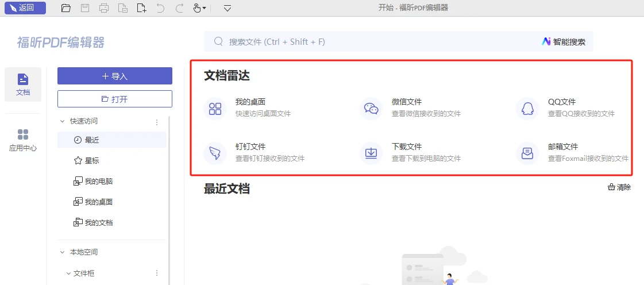
Task: Click the save-as page icon in toolbar
Action: [x=123, y=8]
